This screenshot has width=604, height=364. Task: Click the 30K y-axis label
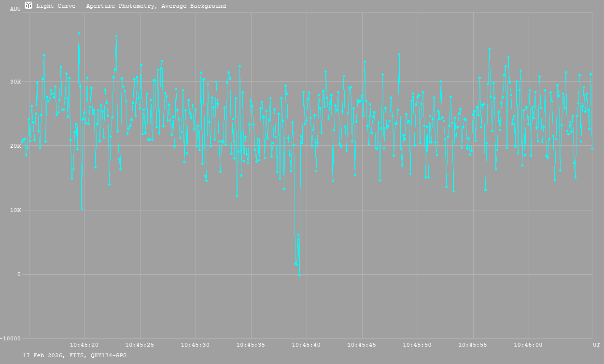pyautogui.click(x=16, y=82)
